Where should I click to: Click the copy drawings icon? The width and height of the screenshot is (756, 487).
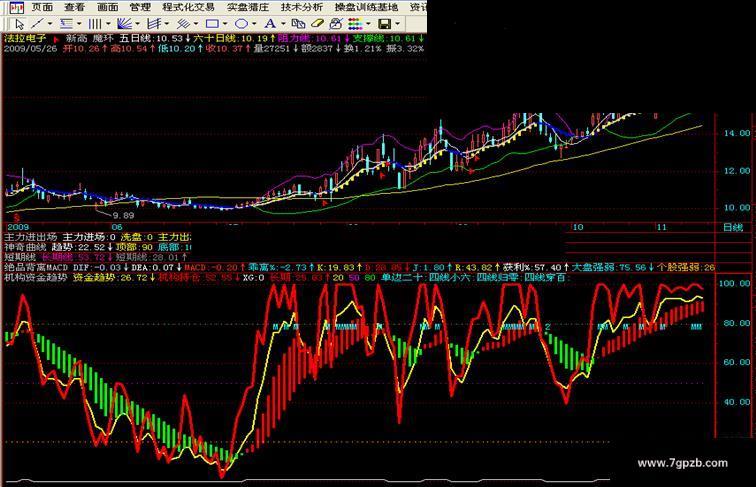point(298,24)
